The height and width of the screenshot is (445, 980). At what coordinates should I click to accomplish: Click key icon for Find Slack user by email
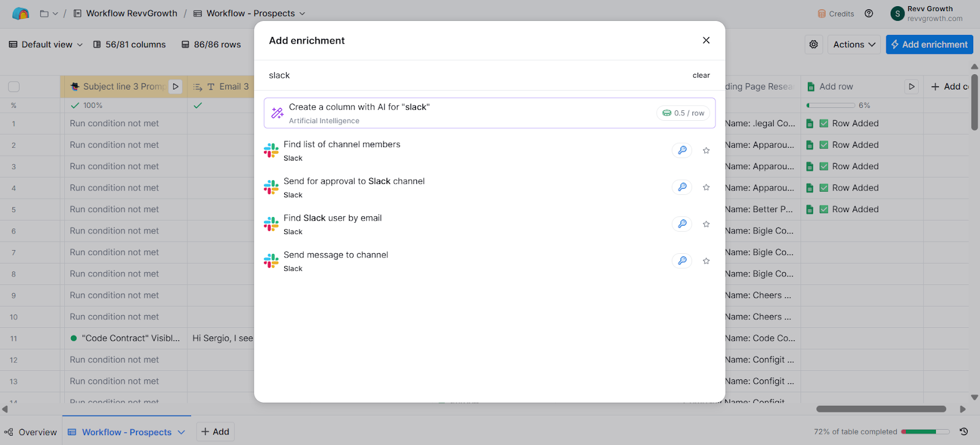click(682, 224)
